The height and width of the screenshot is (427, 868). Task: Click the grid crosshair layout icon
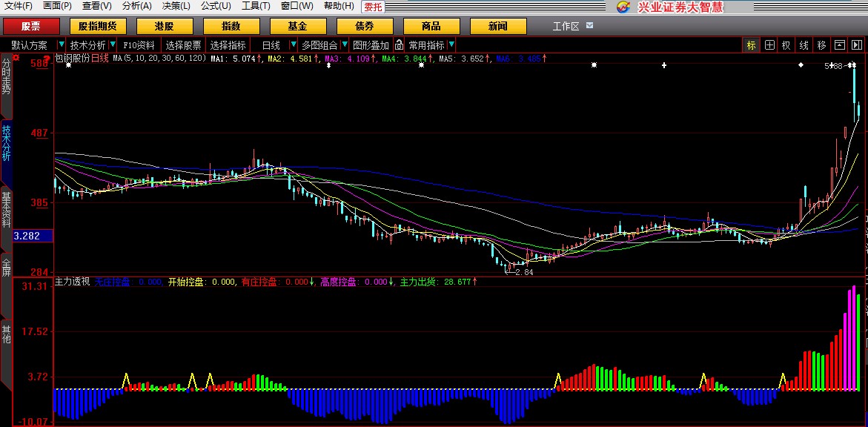(x=769, y=45)
